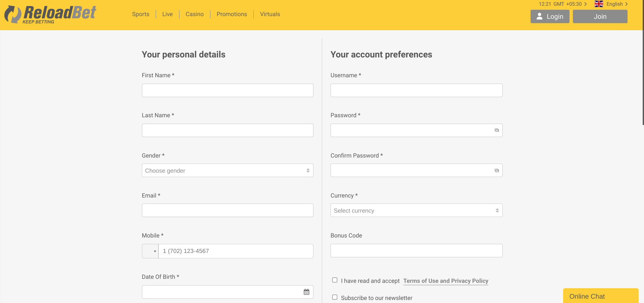Go to the Casino section
Viewport: 644px width, 303px height.
tap(195, 14)
